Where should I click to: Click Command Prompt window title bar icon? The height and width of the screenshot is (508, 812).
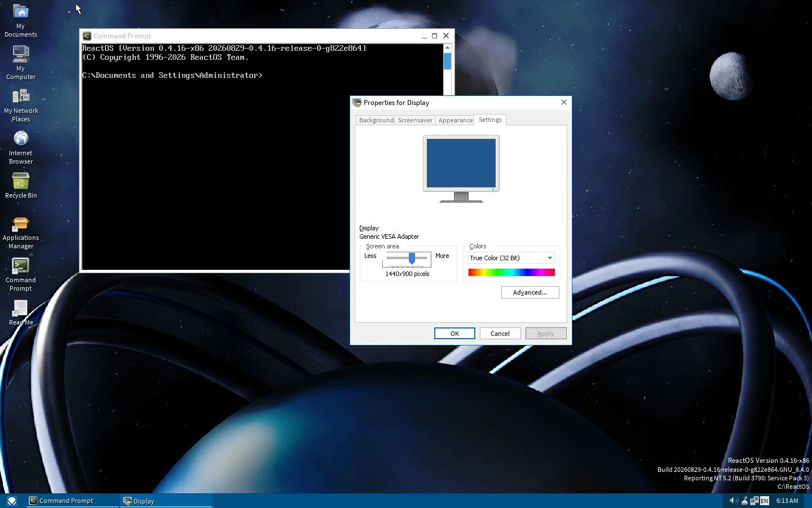(87, 36)
